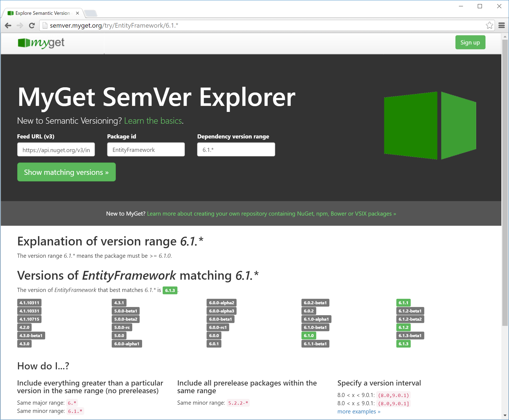Maximize the browser window
This screenshot has height=420, width=509.
click(480, 6)
